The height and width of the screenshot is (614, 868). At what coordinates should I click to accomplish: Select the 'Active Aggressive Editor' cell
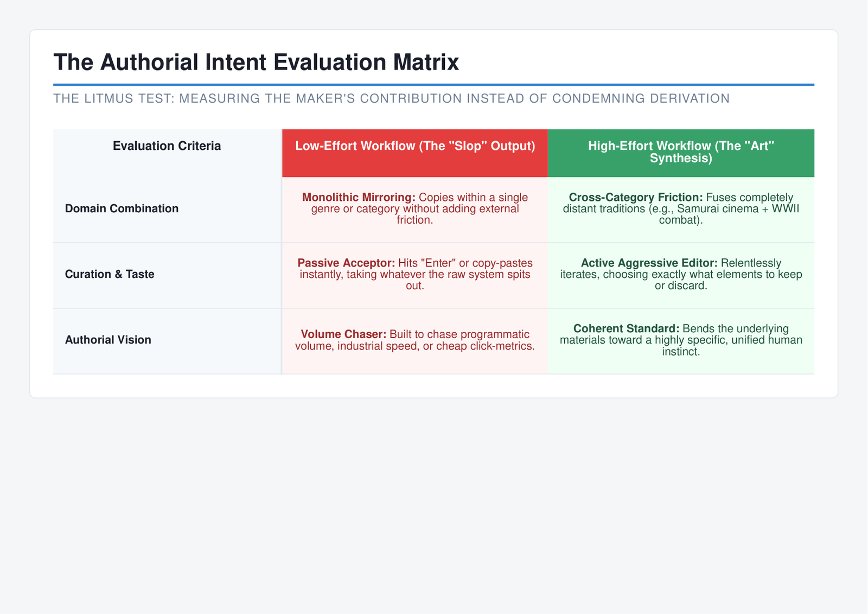681,275
